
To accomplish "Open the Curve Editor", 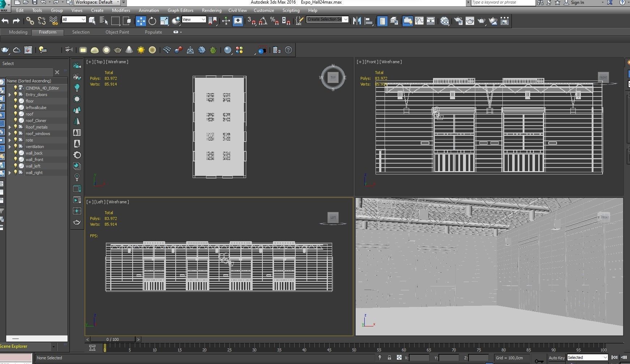I will 419,21.
